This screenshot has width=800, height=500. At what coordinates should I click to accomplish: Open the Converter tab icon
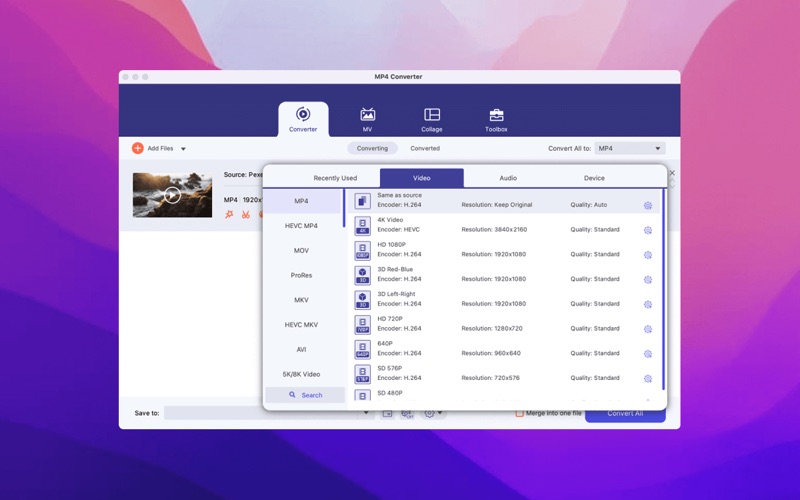(x=303, y=114)
